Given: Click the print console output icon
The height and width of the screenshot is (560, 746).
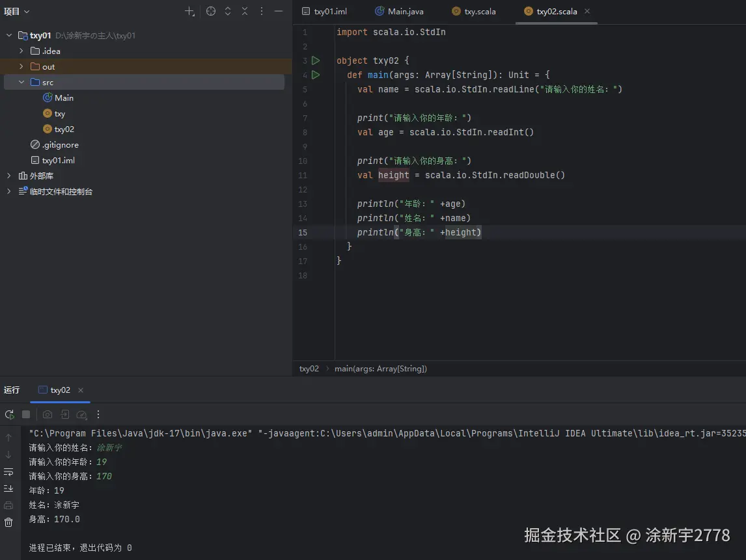Looking at the screenshot, I should click(x=8, y=505).
